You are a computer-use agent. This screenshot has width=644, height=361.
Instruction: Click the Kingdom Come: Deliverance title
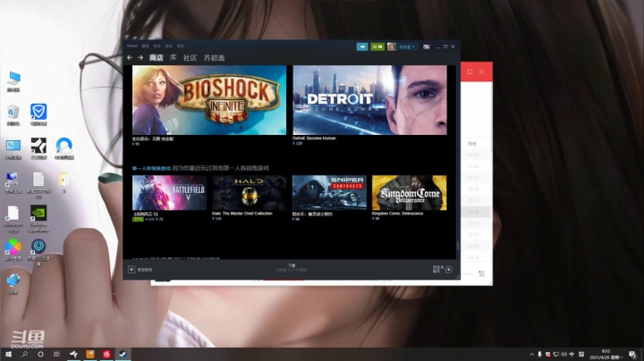coord(397,214)
